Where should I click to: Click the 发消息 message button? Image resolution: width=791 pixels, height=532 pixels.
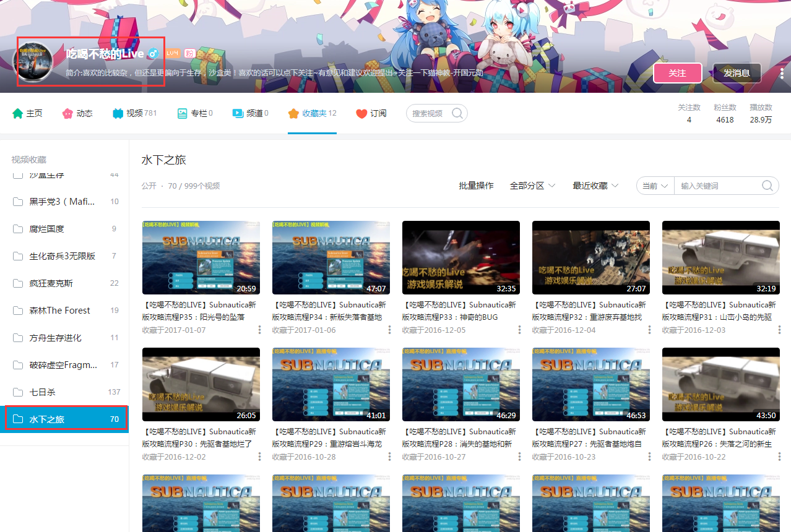[x=737, y=72]
